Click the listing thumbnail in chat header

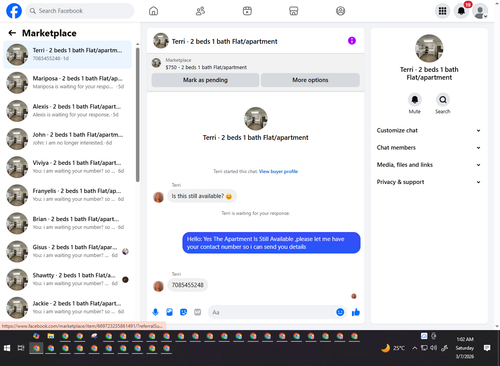click(x=161, y=41)
